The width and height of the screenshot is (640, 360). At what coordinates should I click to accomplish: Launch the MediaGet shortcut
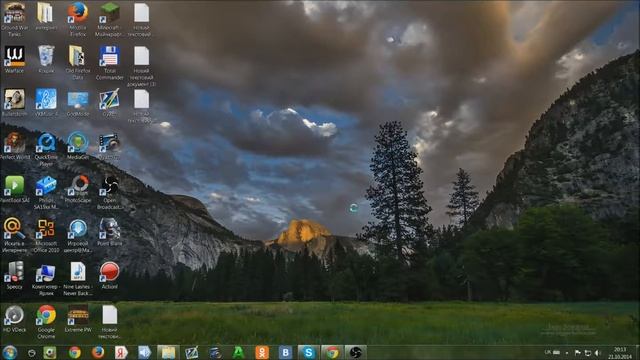tap(78, 146)
